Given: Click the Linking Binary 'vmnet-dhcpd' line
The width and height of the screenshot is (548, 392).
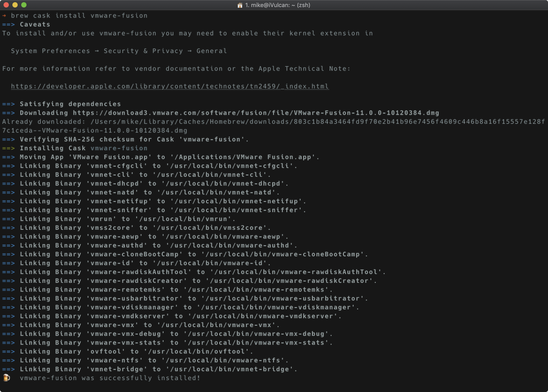Looking at the screenshot, I should pyautogui.click(x=145, y=183).
